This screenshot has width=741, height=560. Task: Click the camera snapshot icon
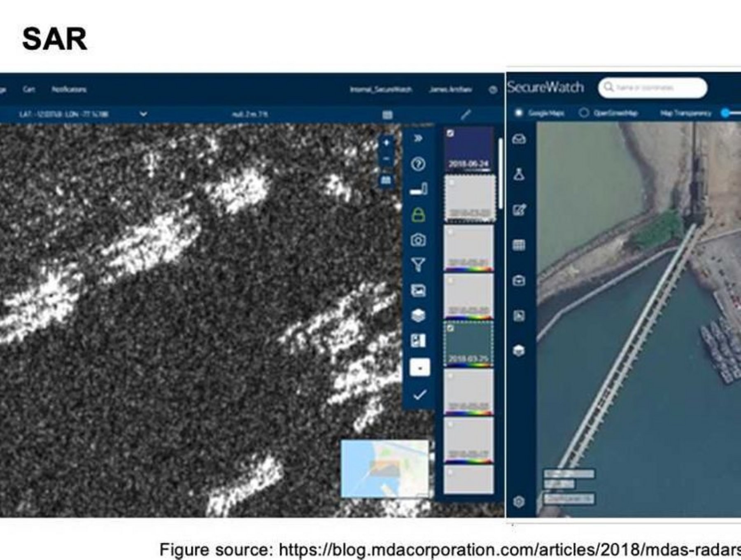click(x=418, y=240)
